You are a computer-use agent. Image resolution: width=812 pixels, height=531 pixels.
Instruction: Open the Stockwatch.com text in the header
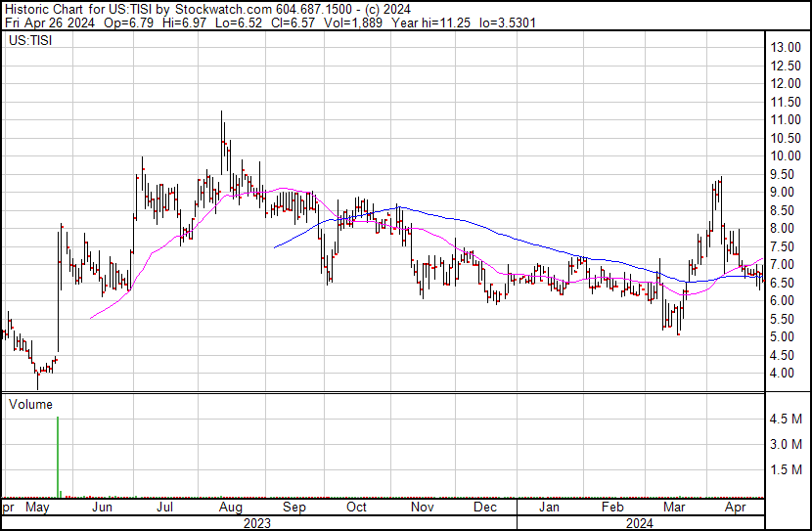coord(224,8)
